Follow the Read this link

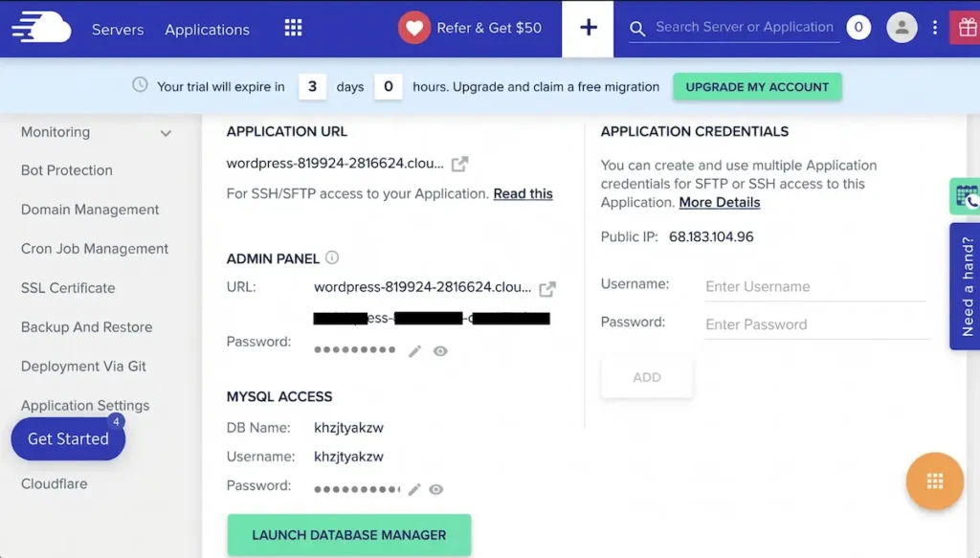[x=523, y=193]
